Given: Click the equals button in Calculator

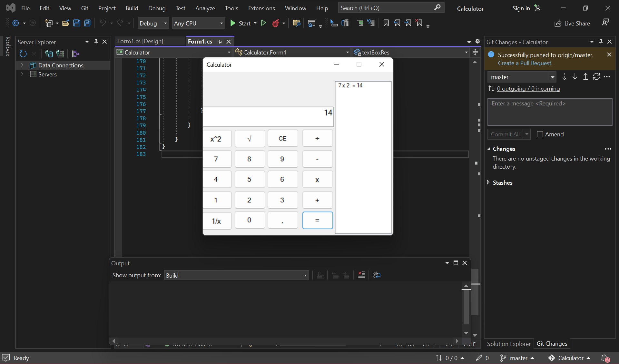Looking at the screenshot, I should 317,220.
